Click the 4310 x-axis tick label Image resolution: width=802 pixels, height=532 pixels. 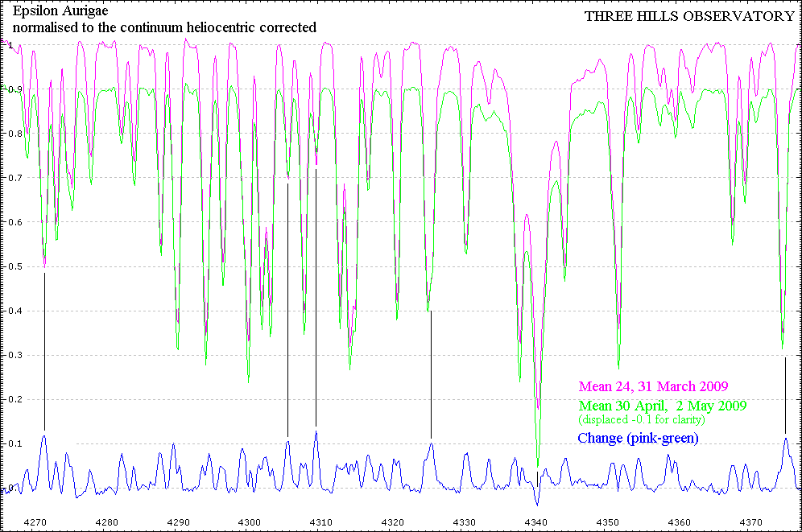pos(321,522)
